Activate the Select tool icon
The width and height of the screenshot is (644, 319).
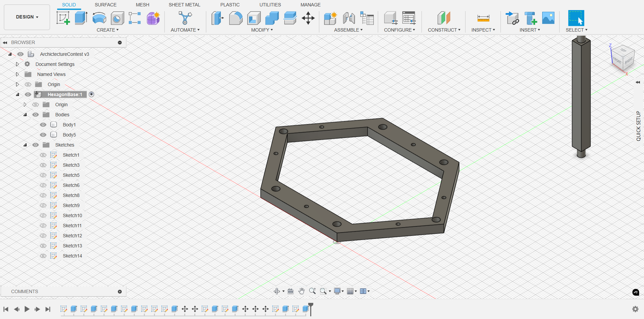(x=576, y=18)
